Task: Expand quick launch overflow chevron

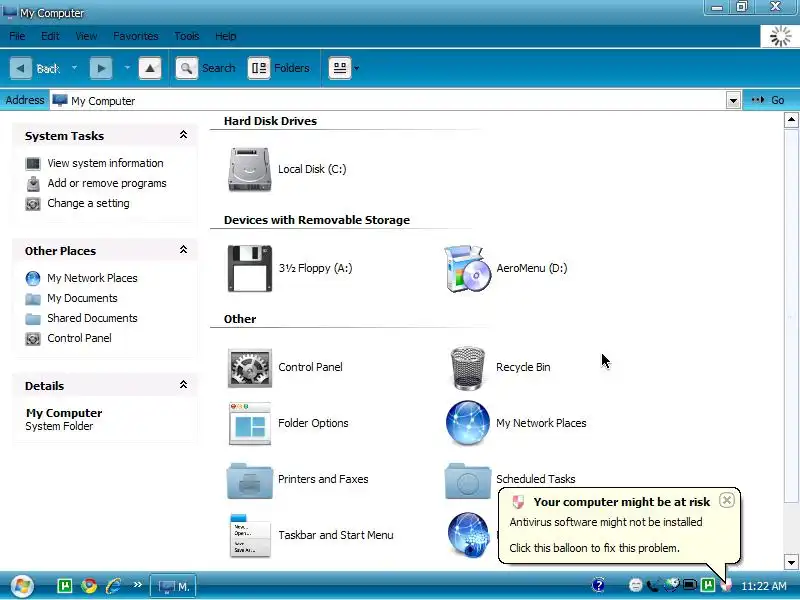Action: pos(137,585)
